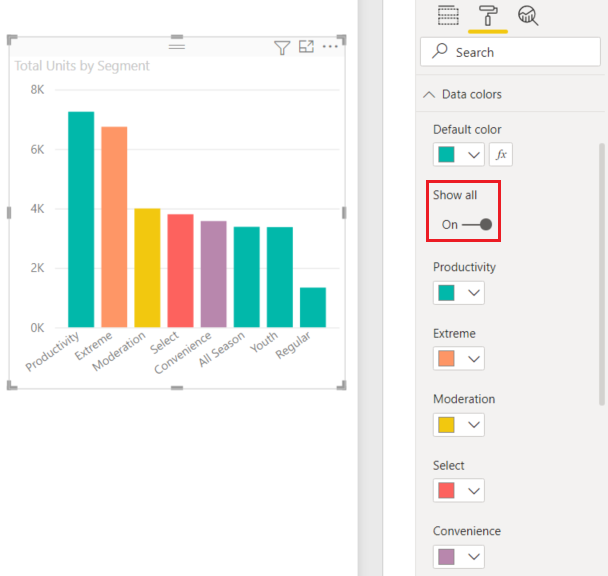Viewport: 608px width, 576px height.
Task: Open the Moderation color dropdown arrow
Action: pos(474,425)
